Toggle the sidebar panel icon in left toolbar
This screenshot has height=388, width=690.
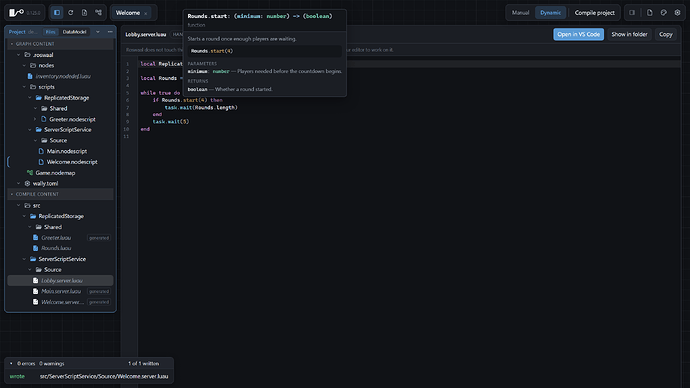(57, 13)
